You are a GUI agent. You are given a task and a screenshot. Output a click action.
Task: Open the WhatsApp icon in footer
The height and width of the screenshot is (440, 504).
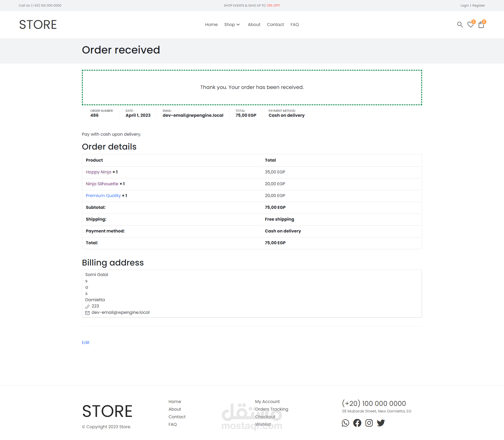345,423
